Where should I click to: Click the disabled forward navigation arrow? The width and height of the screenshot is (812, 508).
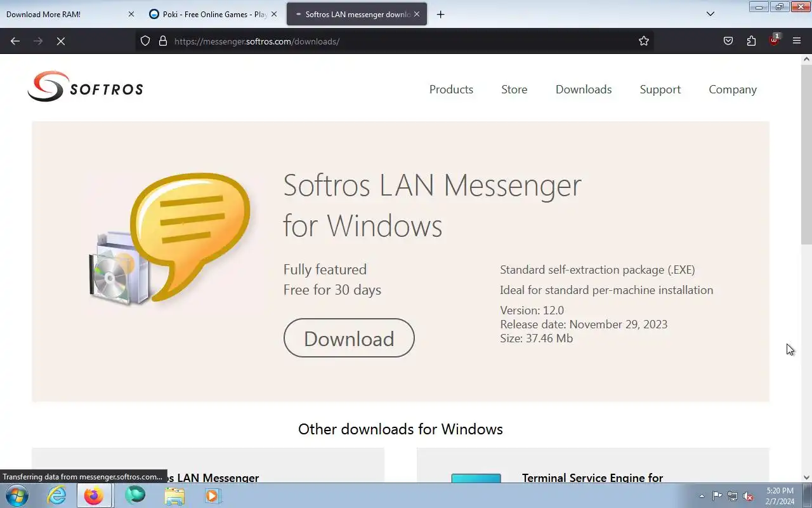tap(38, 41)
